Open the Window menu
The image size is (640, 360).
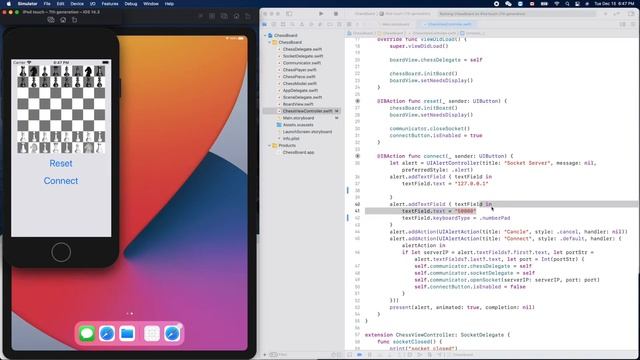pyautogui.click(x=151, y=4)
